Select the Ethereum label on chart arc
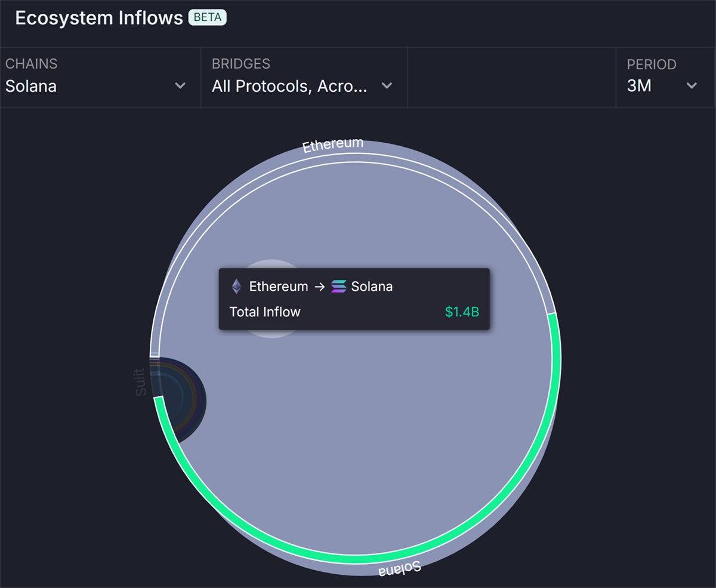Viewport: 716px width, 588px height. 333,145
